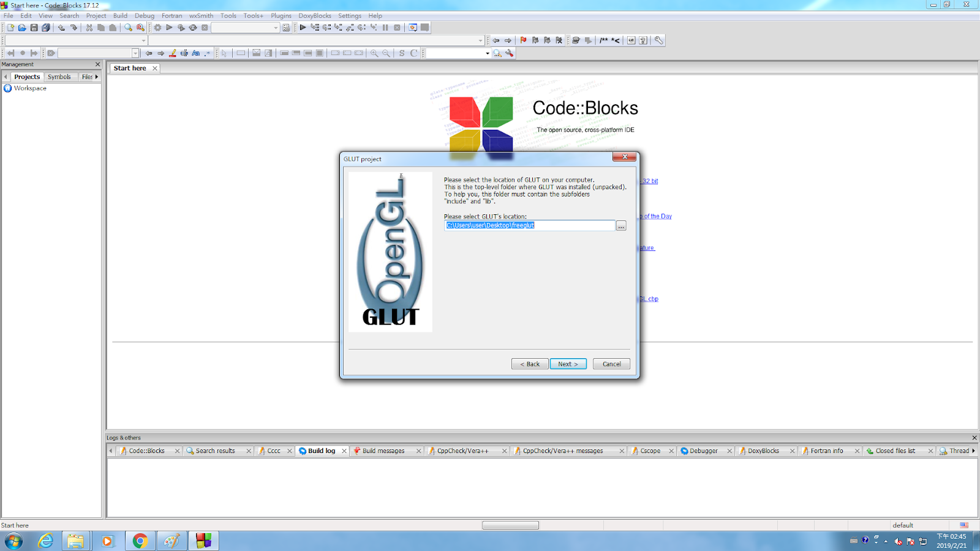Screen dimensions: 980x551
Task: Click the Debug/Continue arrow icon
Action: click(303, 28)
